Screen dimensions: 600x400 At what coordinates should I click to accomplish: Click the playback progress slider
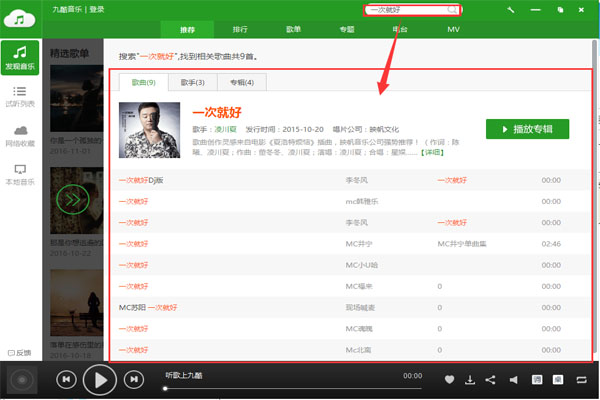[290, 388]
